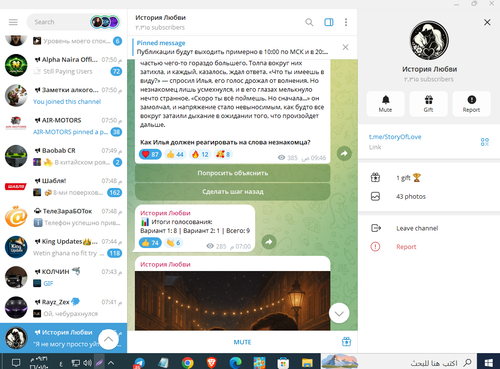The image size is (500, 369).
Task: Open the large channel profile picture
Action: pyautogui.click(x=429, y=40)
